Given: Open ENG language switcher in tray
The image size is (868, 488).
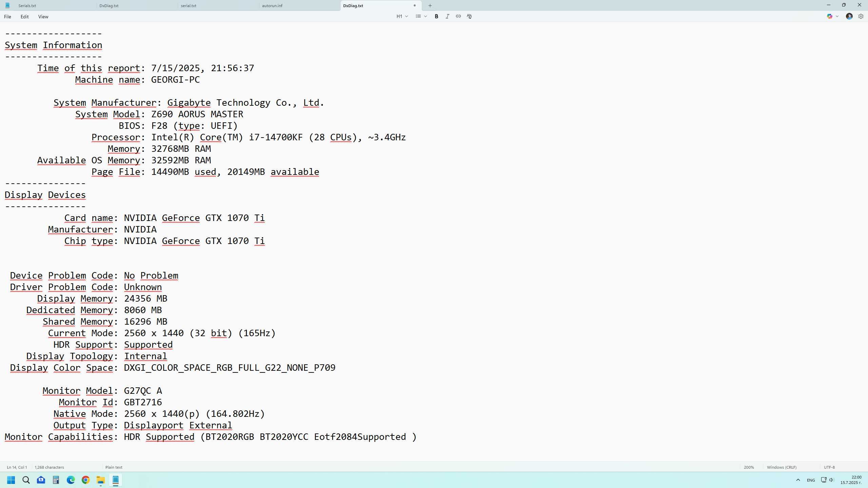Looking at the screenshot, I should [811, 480].
